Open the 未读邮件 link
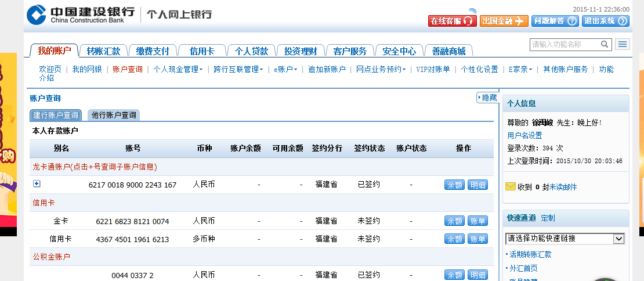The width and height of the screenshot is (644, 281). click(563, 187)
